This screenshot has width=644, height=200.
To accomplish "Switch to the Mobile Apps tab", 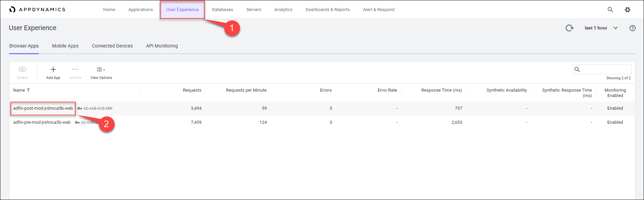I will (65, 46).
